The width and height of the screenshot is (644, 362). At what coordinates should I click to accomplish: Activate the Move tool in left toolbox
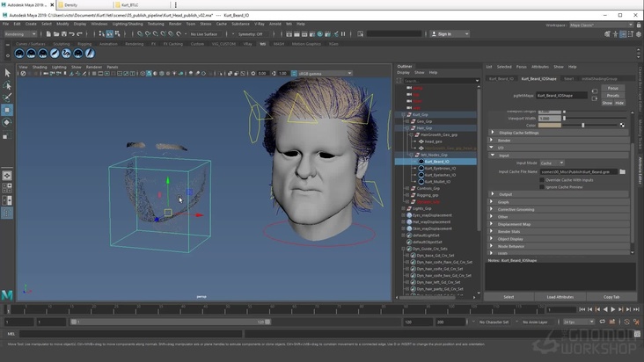point(7,110)
